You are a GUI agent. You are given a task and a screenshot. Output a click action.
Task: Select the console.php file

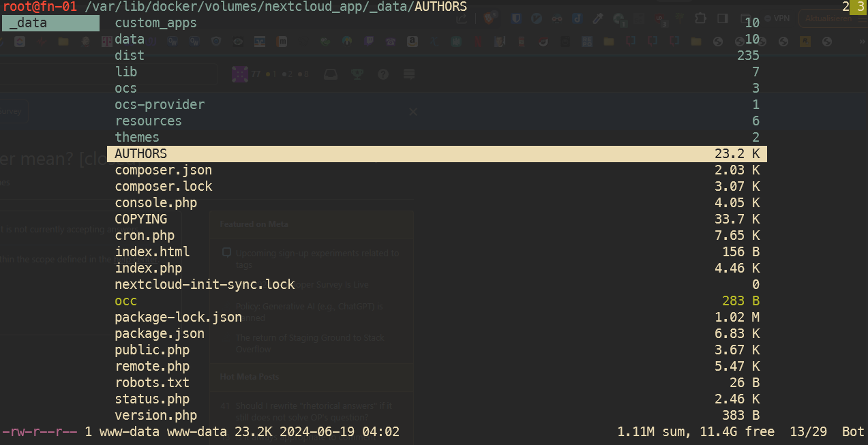pos(155,203)
